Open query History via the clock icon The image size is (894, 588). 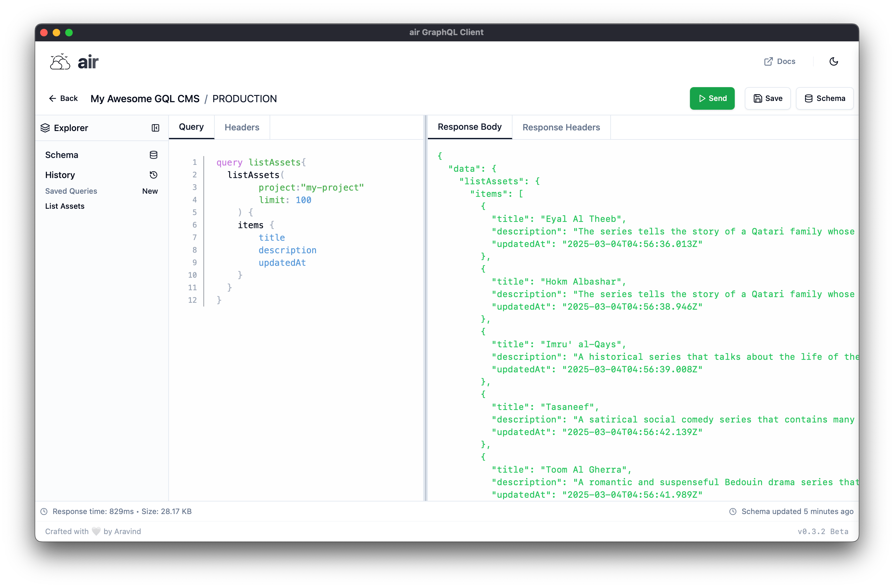click(x=154, y=175)
